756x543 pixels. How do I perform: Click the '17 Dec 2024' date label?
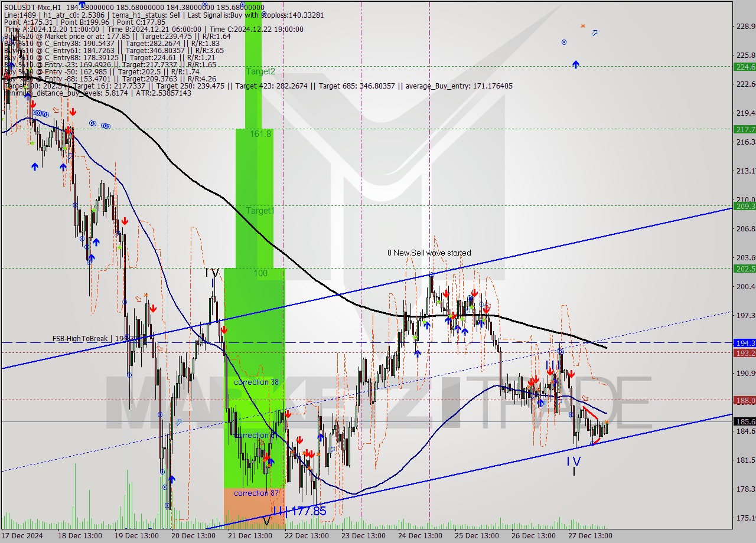click(22, 536)
